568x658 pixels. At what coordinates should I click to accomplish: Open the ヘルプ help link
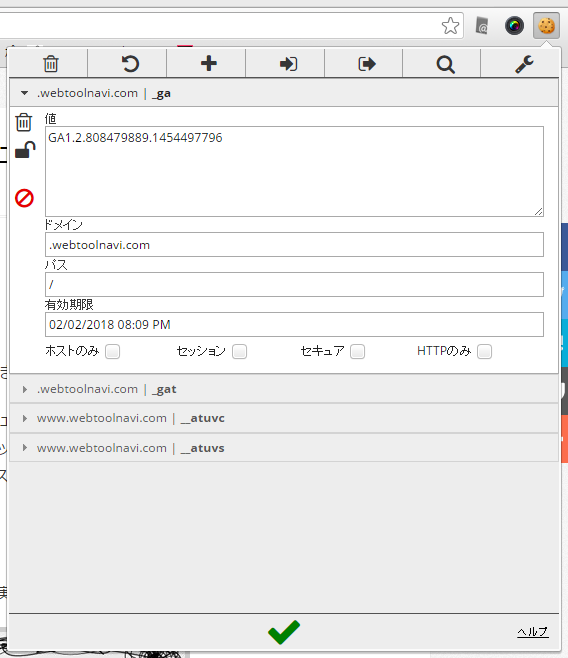532,632
